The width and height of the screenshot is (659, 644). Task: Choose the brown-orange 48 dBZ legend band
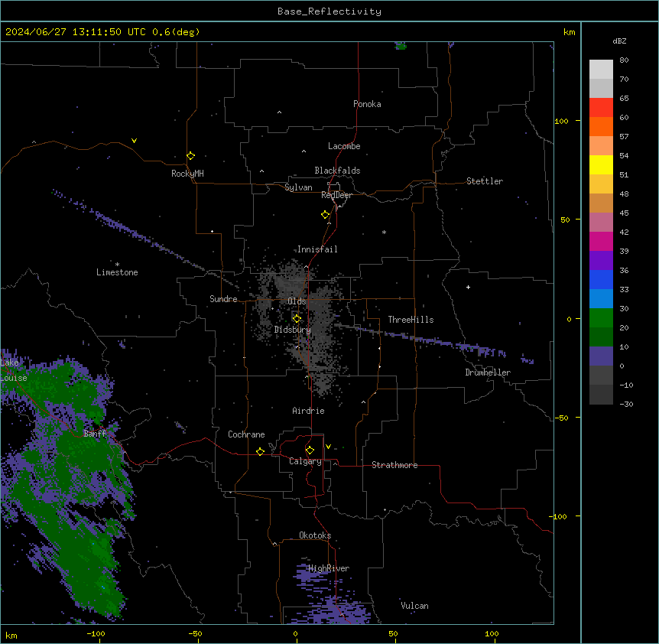601,203
